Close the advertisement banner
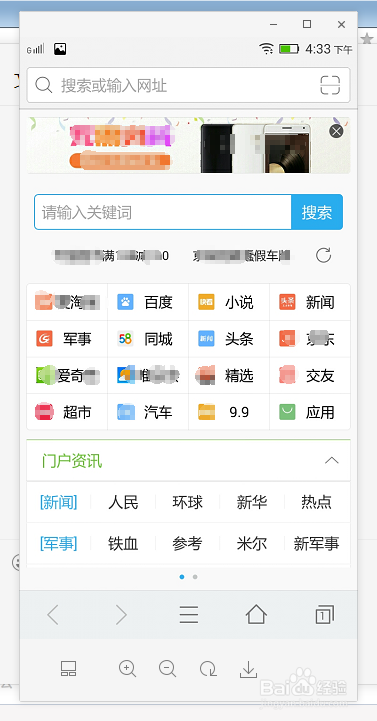The image size is (377, 721). click(x=336, y=132)
